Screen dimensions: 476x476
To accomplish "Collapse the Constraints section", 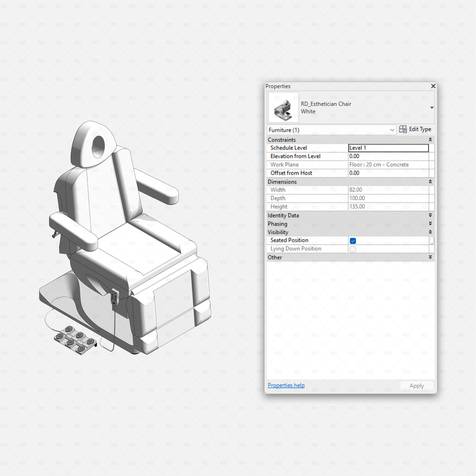I will (430, 140).
